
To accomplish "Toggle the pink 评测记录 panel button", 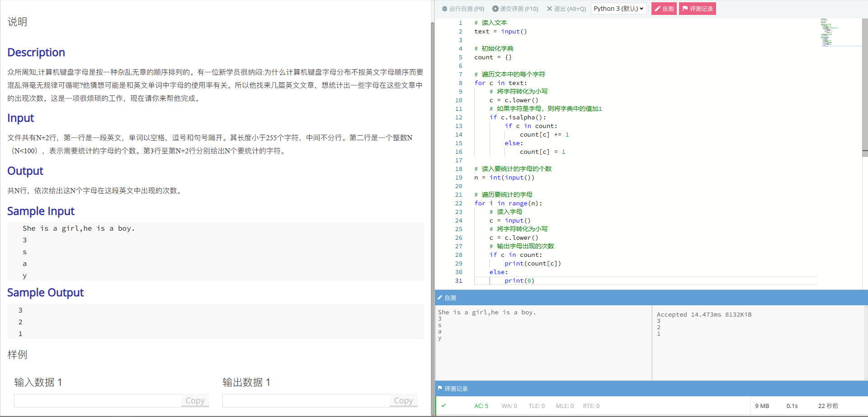I will pyautogui.click(x=697, y=9).
